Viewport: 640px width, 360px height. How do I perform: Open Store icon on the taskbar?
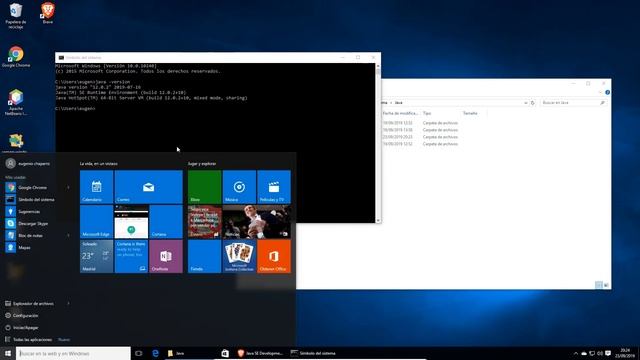click(x=225, y=353)
